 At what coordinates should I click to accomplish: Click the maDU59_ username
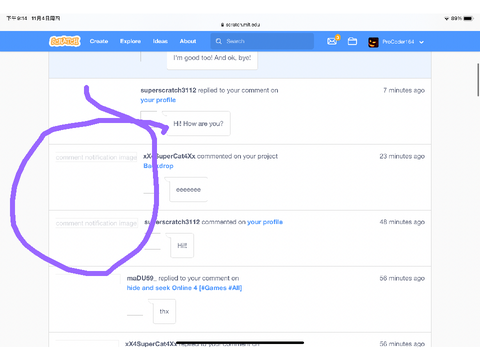141,278
